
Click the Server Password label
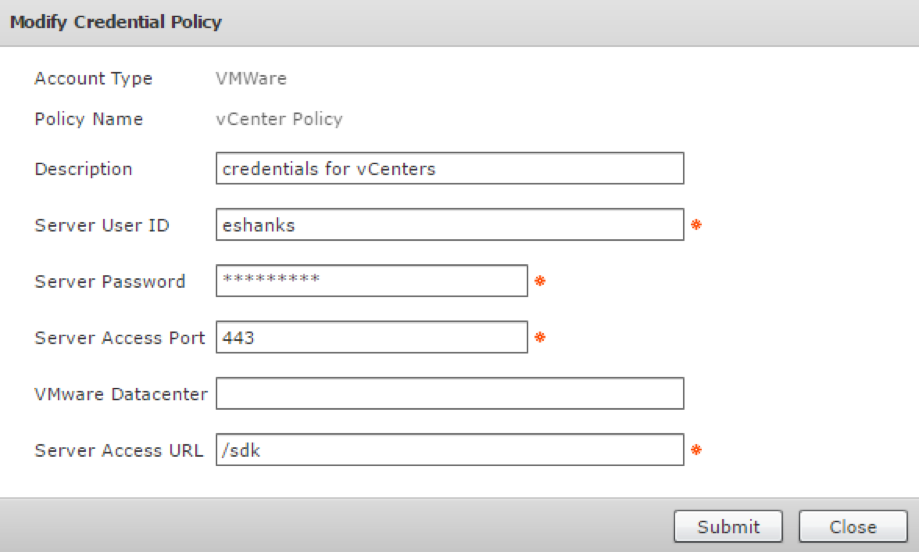[110, 281]
